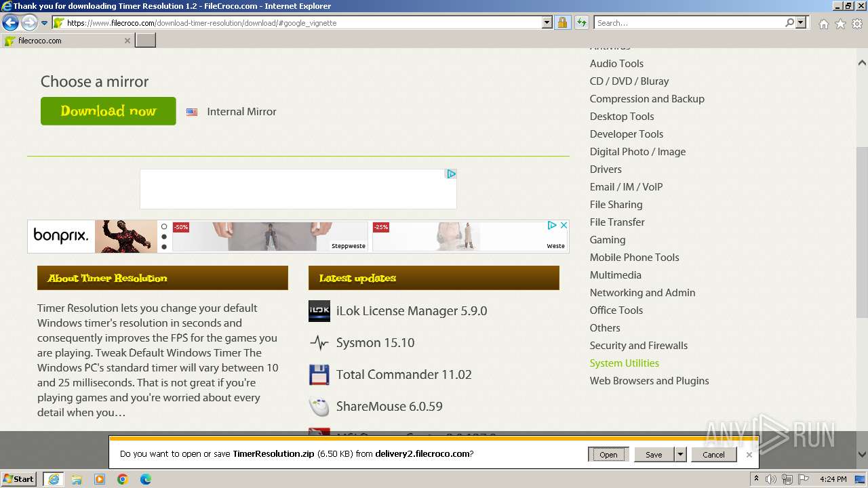Open the Desktop Tools category

pos(622,117)
